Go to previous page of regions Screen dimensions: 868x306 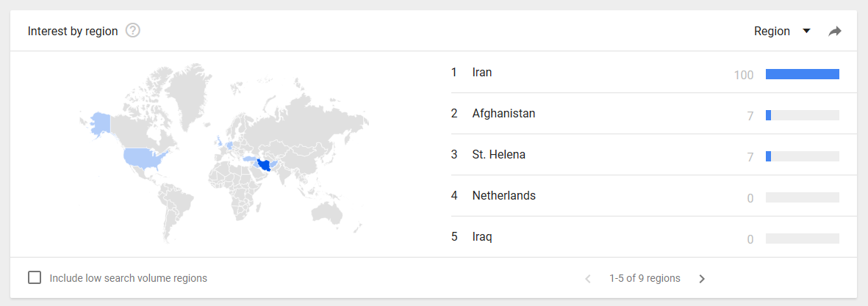point(587,279)
